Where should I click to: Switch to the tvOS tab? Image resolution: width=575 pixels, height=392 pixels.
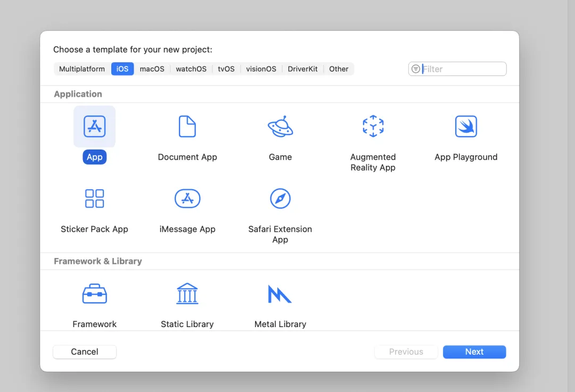pyautogui.click(x=226, y=69)
